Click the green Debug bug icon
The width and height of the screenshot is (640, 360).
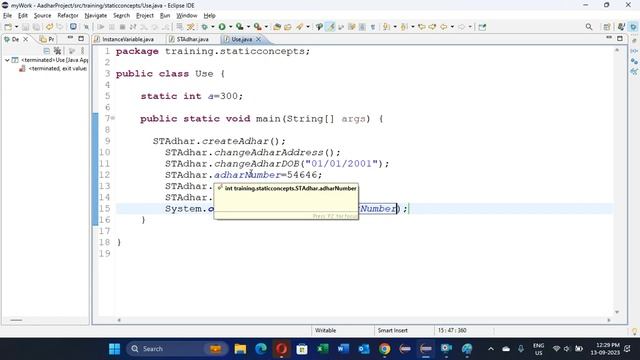204,27
